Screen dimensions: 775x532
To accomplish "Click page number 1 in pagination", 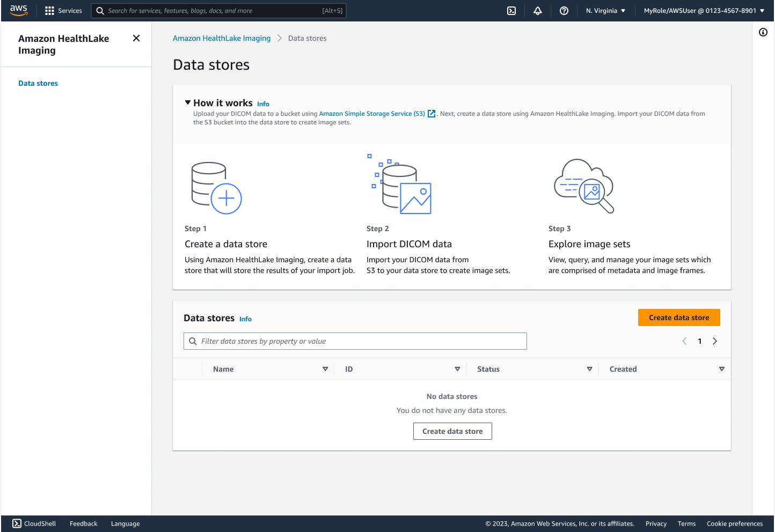I will point(700,341).
